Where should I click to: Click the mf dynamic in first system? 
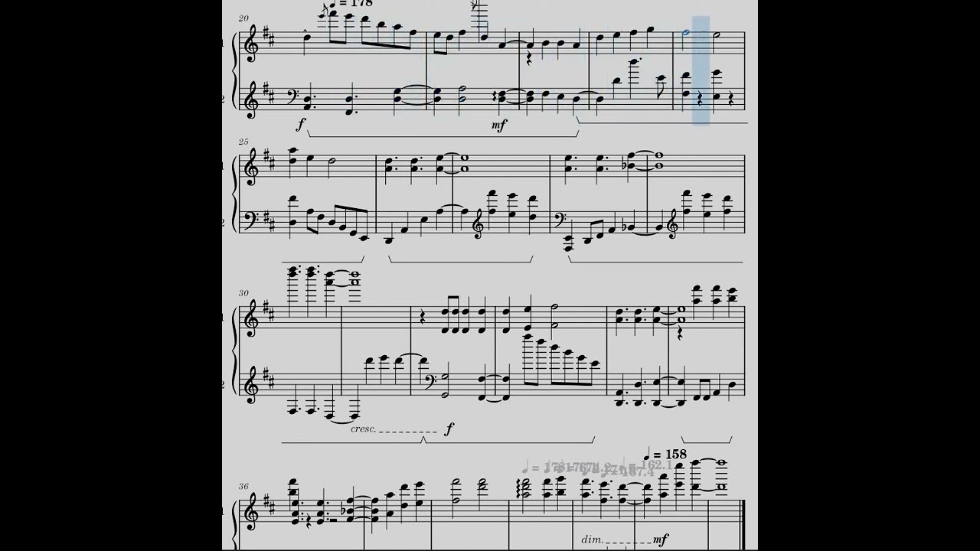point(500,123)
